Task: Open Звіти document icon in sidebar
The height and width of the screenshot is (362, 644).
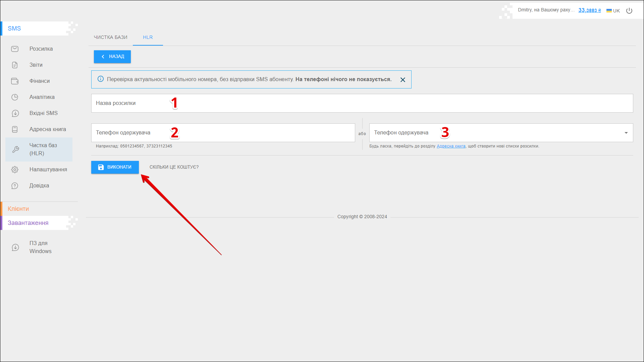Action: (x=15, y=65)
